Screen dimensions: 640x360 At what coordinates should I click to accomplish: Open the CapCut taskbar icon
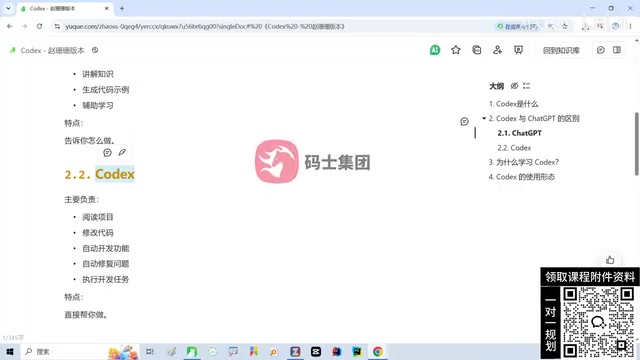[316, 351]
